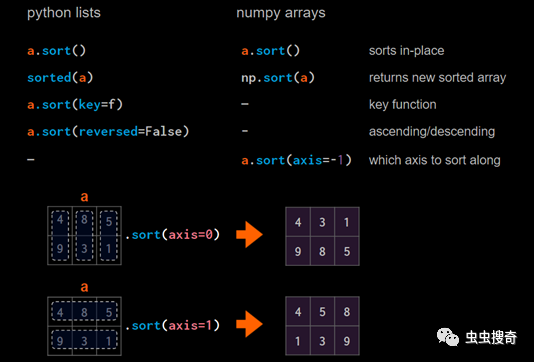Click cell 9 in the axis=0 result grid
This screenshot has height=362, width=534.
coord(298,251)
